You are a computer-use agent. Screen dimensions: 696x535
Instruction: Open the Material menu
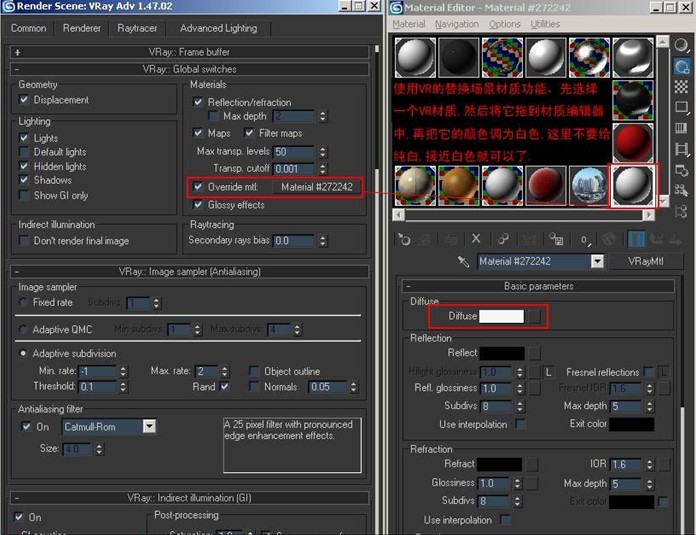click(x=409, y=24)
